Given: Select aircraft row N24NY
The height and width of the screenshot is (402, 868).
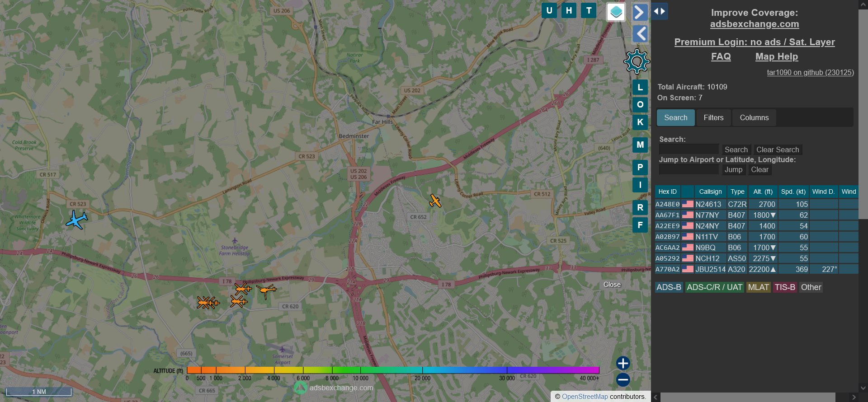Looking at the screenshot, I should pyautogui.click(x=756, y=226).
